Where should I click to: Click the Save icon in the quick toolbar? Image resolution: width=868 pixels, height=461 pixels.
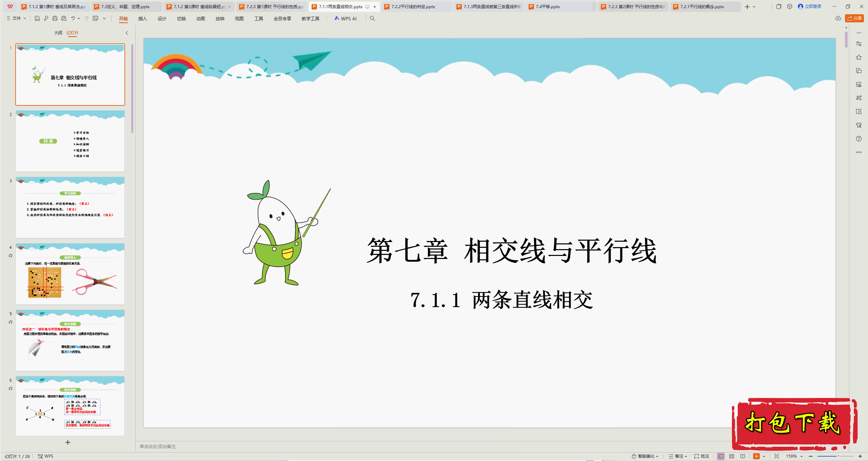(x=37, y=19)
